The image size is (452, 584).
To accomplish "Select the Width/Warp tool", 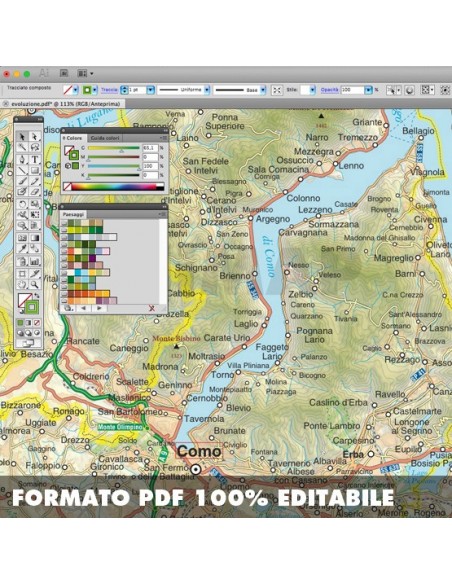I will click(22, 215).
